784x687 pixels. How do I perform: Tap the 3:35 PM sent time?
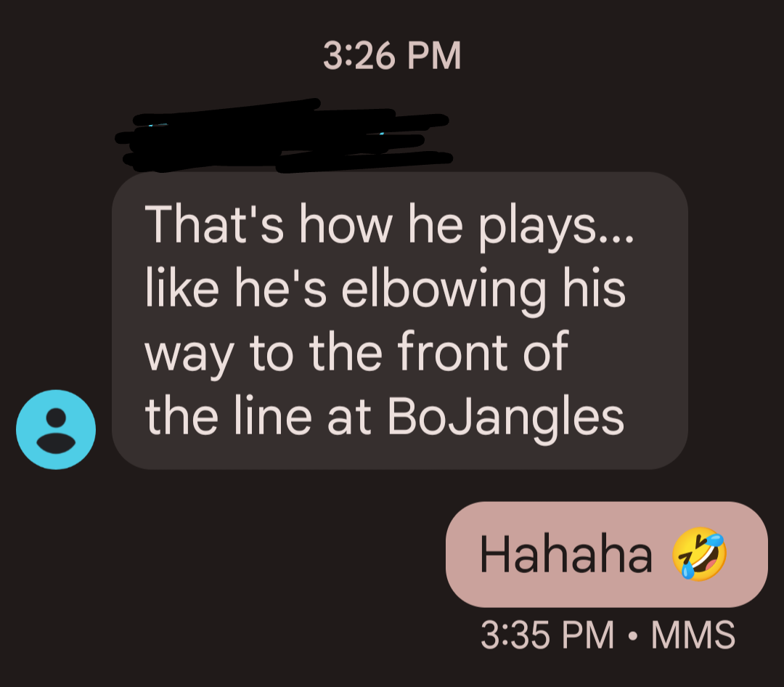click(x=547, y=635)
